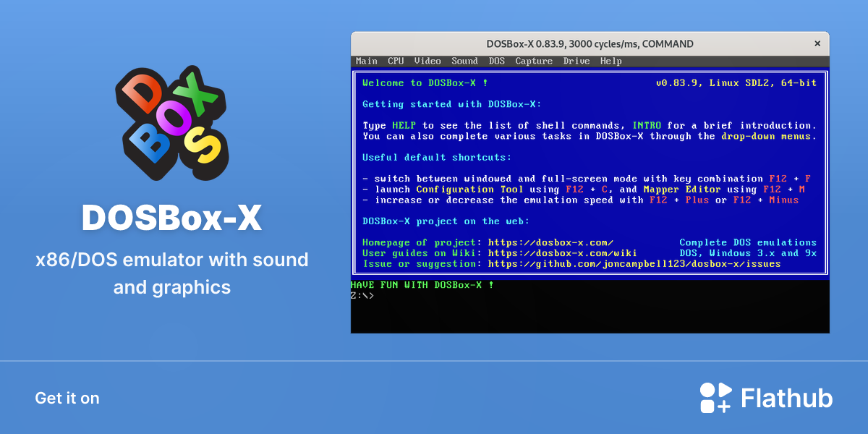Viewport: 868px width, 434px height.
Task: Click the 'DOSBox-X project on the web:' line
Action: 446,221
